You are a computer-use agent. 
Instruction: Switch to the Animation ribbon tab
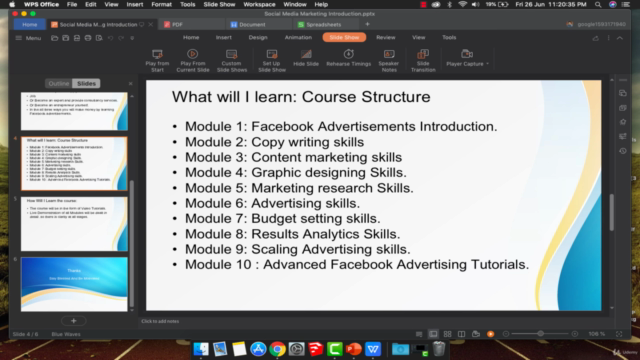click(x=298, y=38)
